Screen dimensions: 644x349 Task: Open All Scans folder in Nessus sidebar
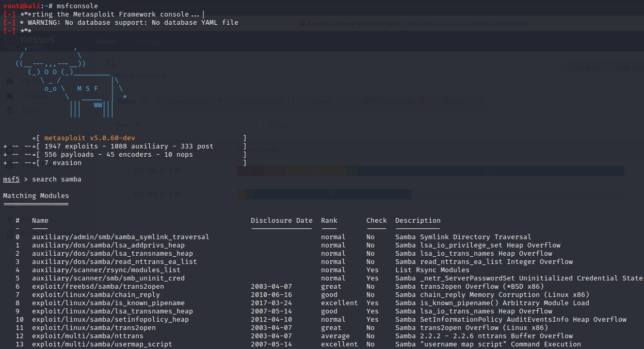click(35, 96)
